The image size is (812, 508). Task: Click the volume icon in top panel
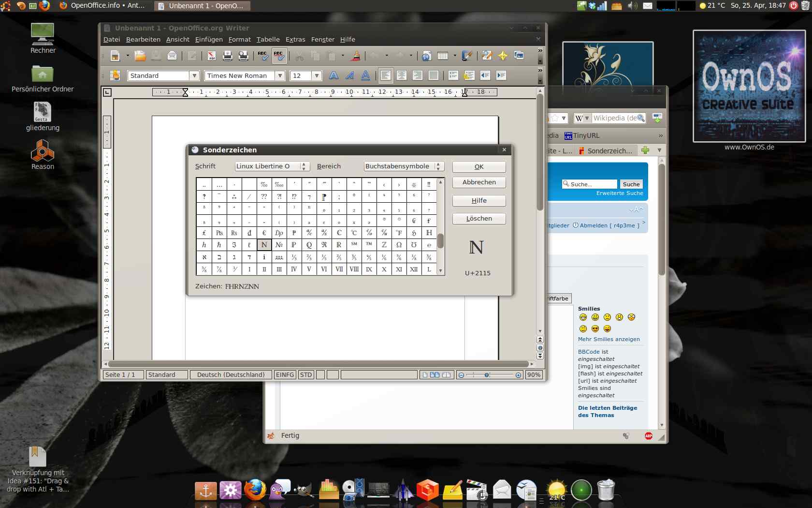click(632, 6)
